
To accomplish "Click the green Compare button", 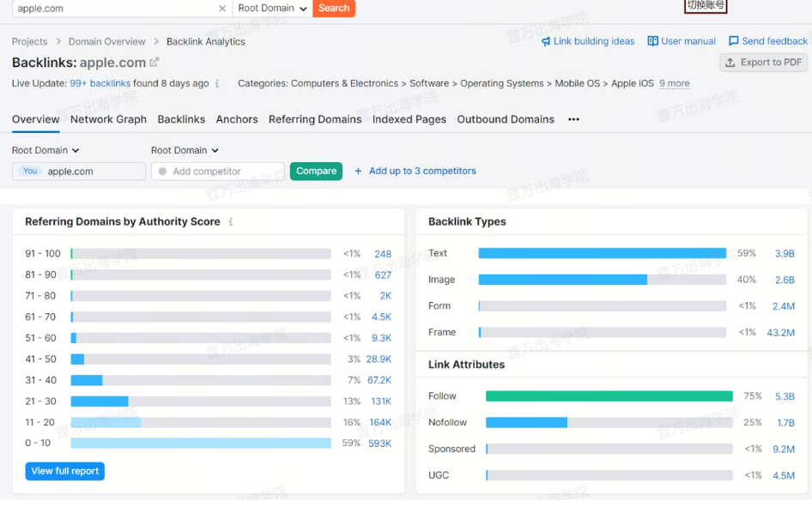I will [x=316, y=171].
